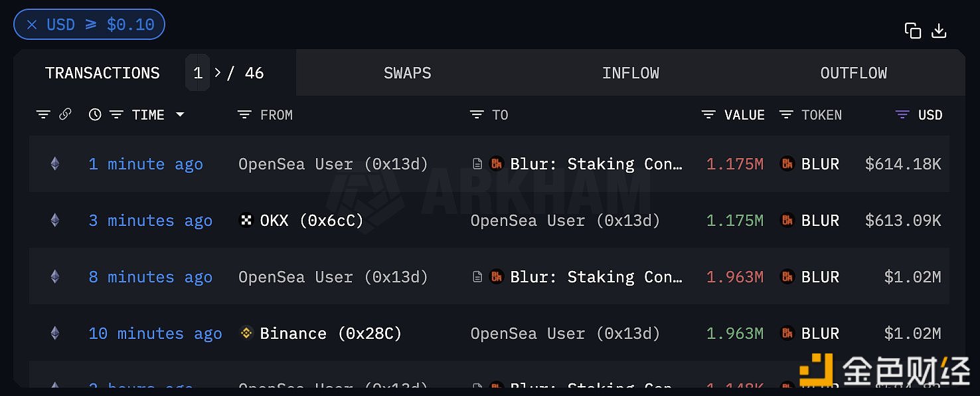
Task: Copy table data using the copy icon
Action: point(913,31)
